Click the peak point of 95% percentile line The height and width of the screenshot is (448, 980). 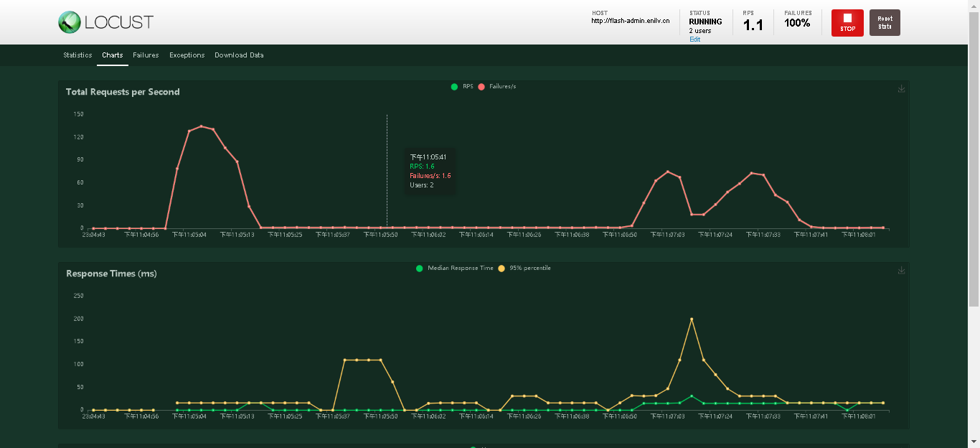692,319
